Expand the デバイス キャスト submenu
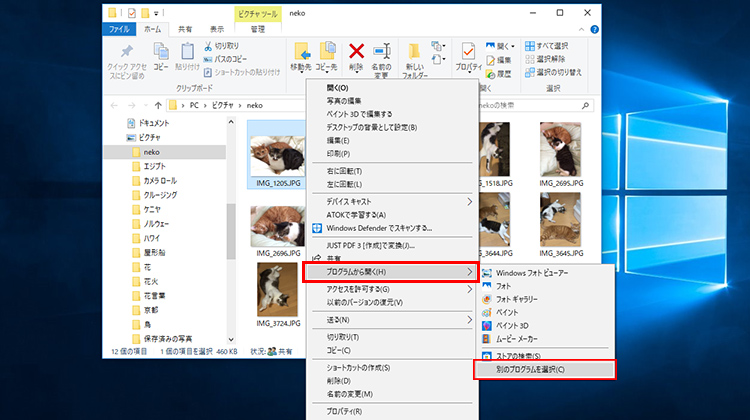750x420 pixels. [x=391, y=201]
